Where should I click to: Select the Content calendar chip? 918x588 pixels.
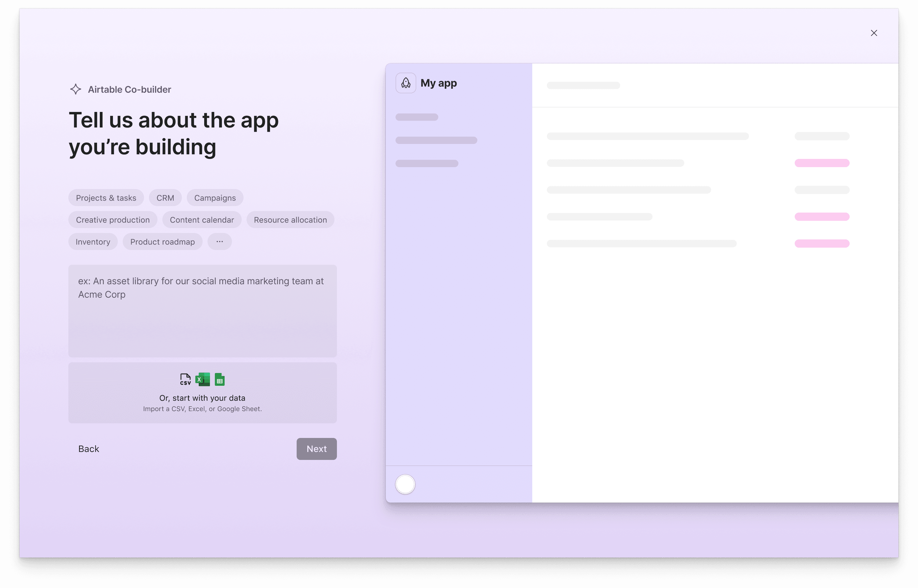click(x=202, y=220)
